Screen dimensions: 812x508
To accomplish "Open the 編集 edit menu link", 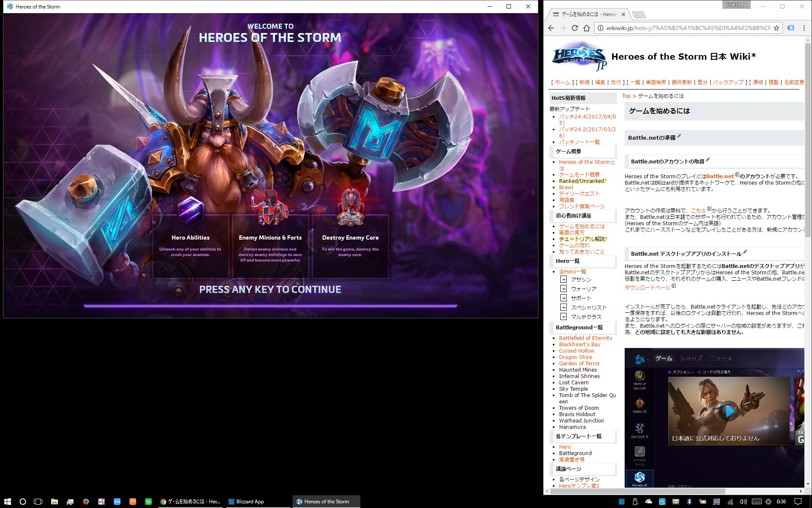I will pyautogui.click(x=600, y=83).
